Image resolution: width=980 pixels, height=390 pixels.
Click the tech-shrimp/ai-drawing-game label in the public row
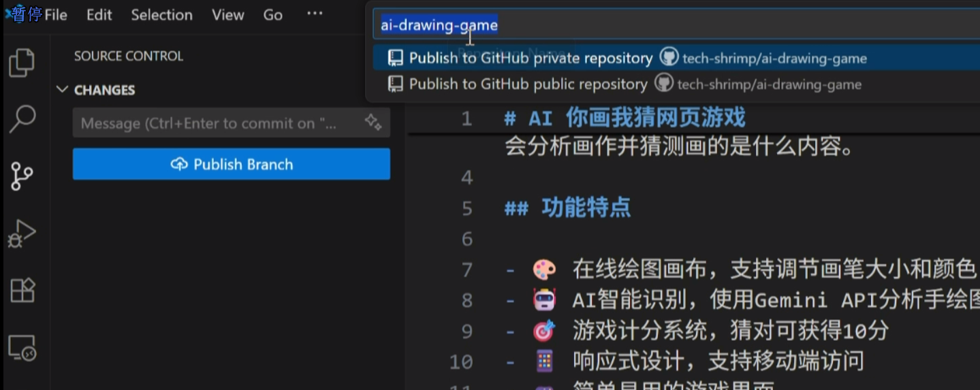pos(769,84)
